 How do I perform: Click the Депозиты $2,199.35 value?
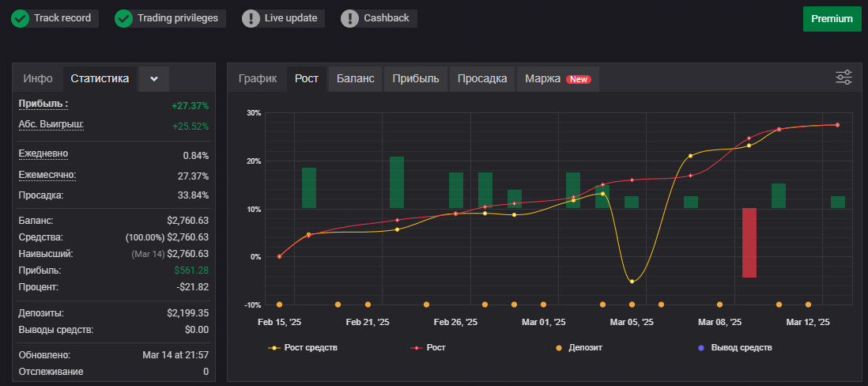coord(187,313)
